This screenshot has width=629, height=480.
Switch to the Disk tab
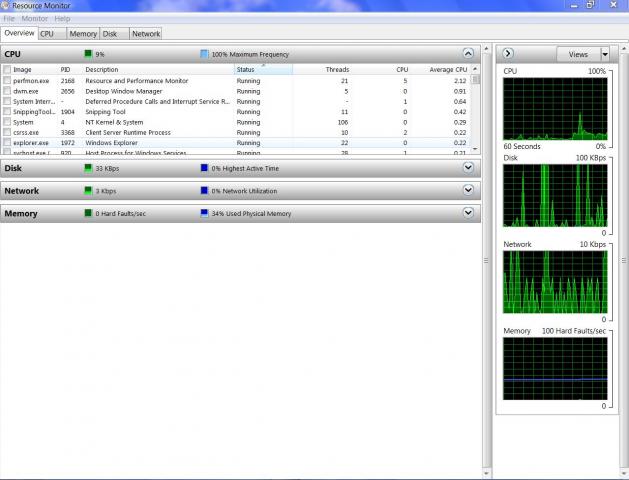click(x=114, y=34)
